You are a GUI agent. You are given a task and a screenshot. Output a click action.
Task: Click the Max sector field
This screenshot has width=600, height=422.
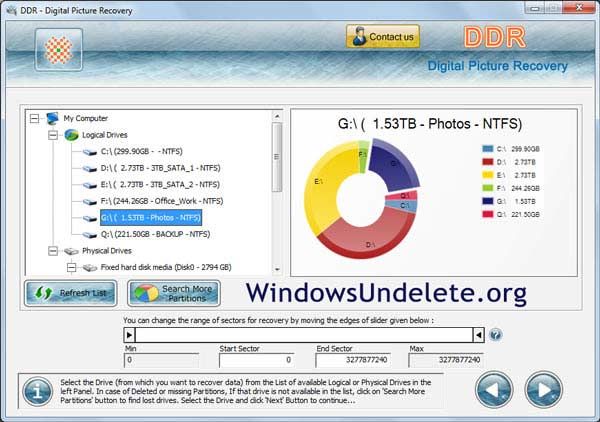coord(446,360)
